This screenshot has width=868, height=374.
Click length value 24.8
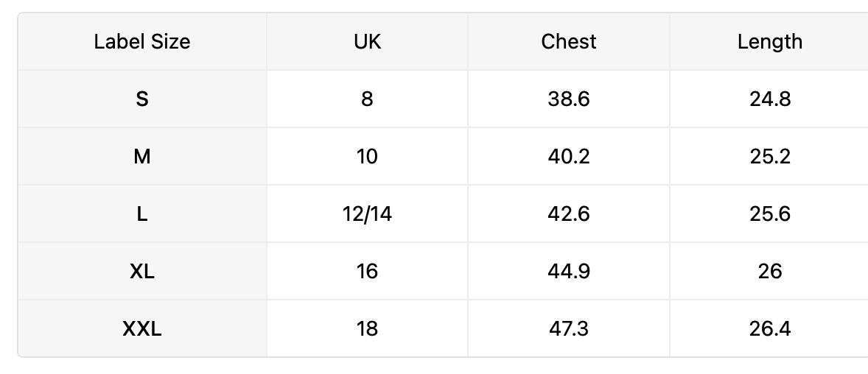(769, 99)
